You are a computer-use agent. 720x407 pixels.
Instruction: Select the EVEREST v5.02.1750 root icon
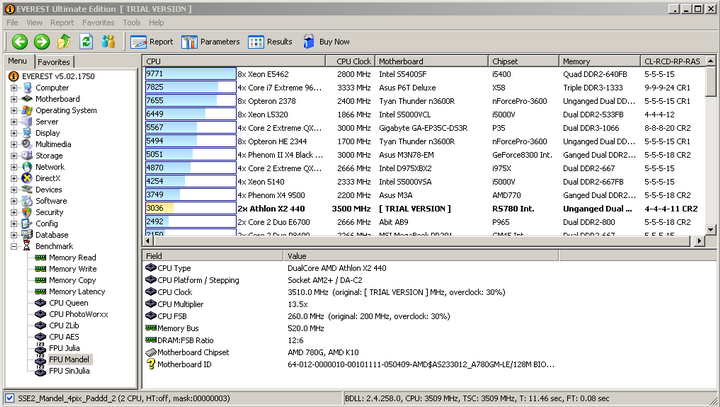(x=13, y=76)
